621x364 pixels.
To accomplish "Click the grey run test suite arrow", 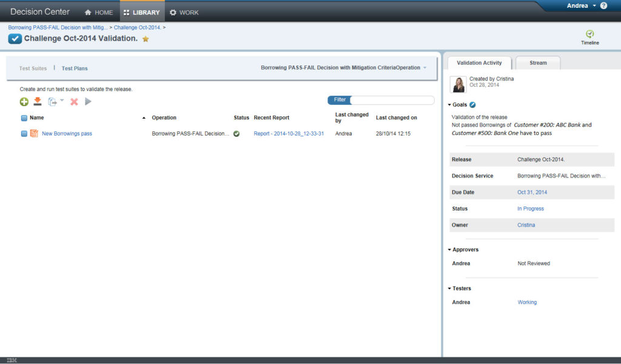I will pyautogui.click(x=89, y=102).
